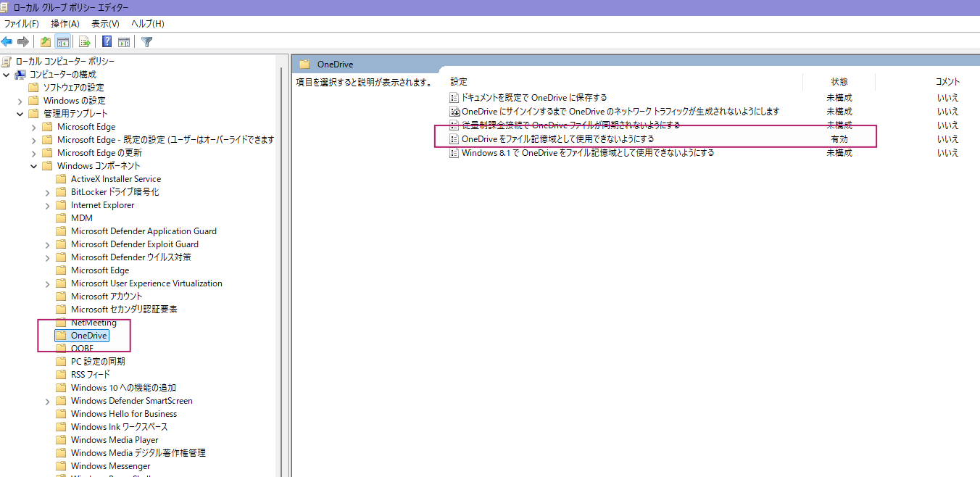Click the folder icon of ソフトウェアの設定

pyautogui.click(x=33, y=88)
